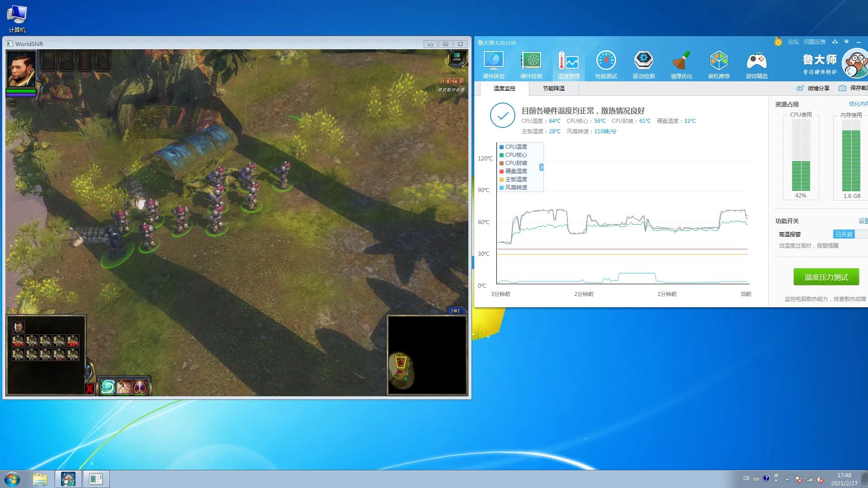This screenshot has height=488, width=868.
Task: Collapse chart legend with blue arrow
Action: tap(541, 167)
